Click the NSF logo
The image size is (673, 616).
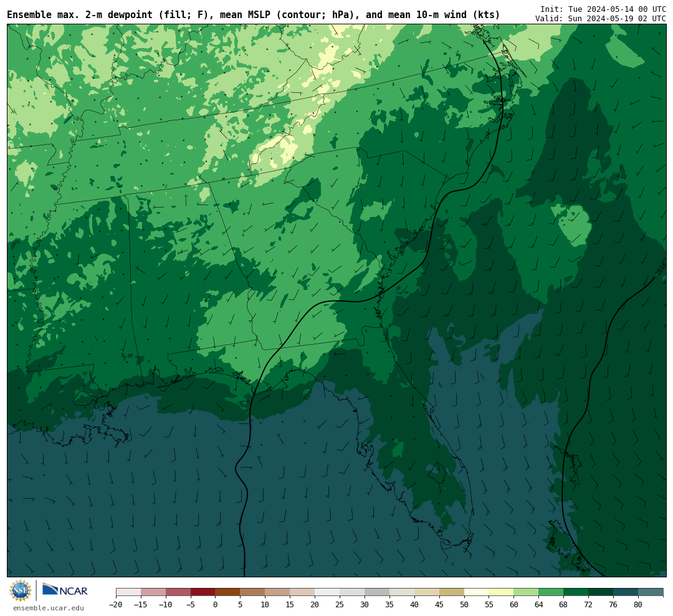pyautogui.click(x=21, y=590)
